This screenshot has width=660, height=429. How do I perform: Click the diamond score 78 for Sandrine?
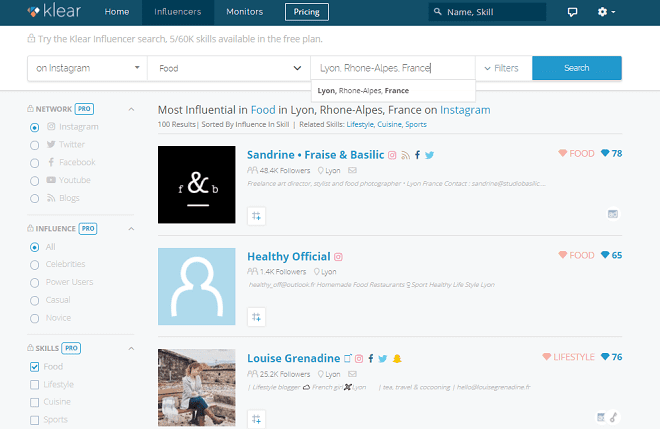[x=611, y=153]
